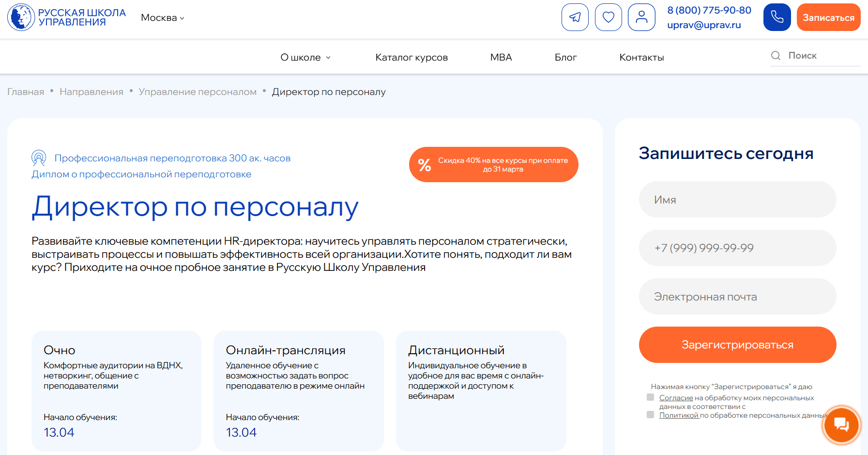
Task: Open favorites via the heart icon
Action: point(608,17)
